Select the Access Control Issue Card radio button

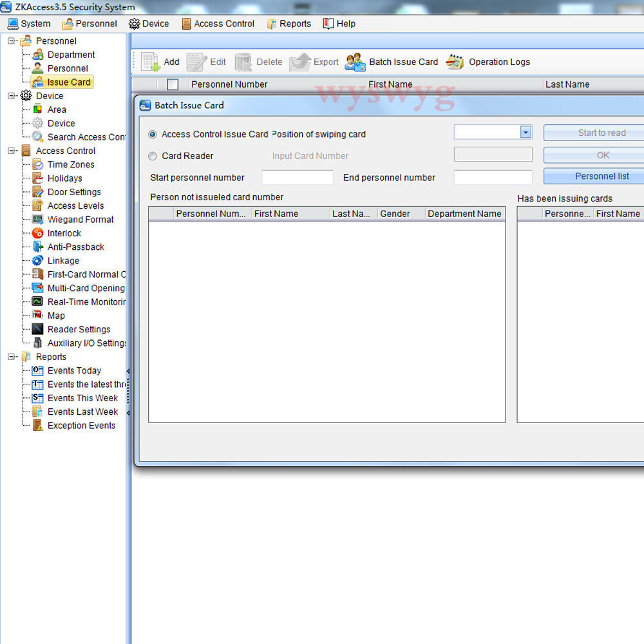pos(153,135)
